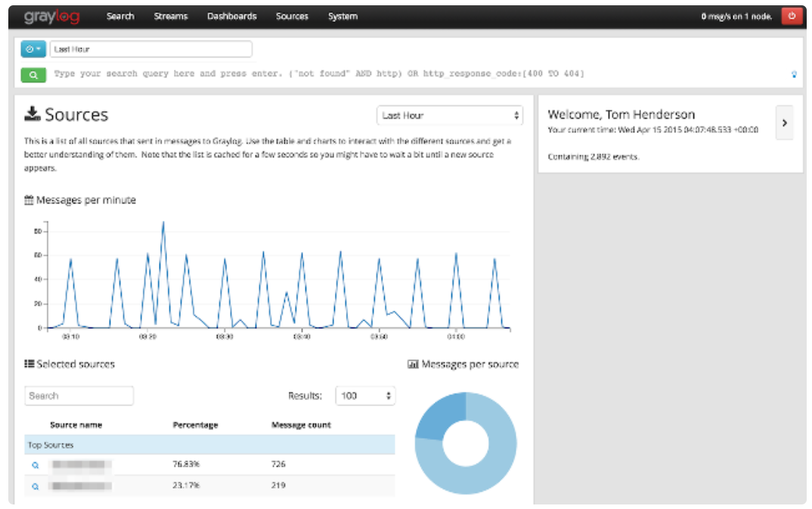The width and height of the screenshot is (812, 509).
Task: Click the lightbulb query help icon
Action: pos(794,75)
